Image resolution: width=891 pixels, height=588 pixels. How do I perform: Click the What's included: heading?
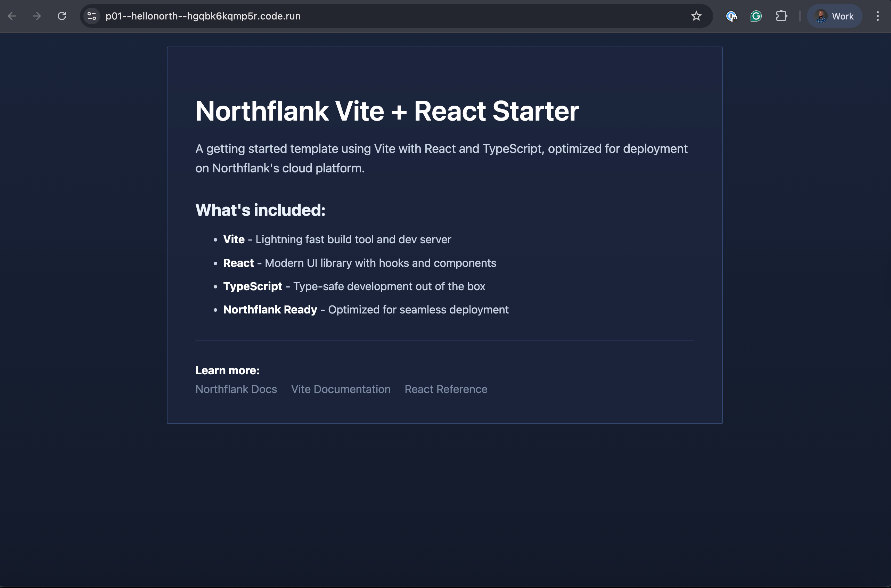click(x=260, y=210)
